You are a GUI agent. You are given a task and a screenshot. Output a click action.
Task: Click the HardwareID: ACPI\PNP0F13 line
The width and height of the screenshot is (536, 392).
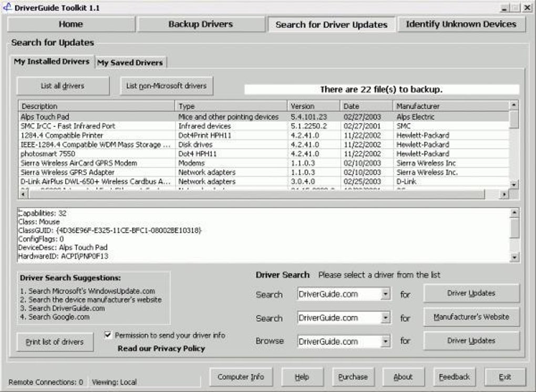63,256
